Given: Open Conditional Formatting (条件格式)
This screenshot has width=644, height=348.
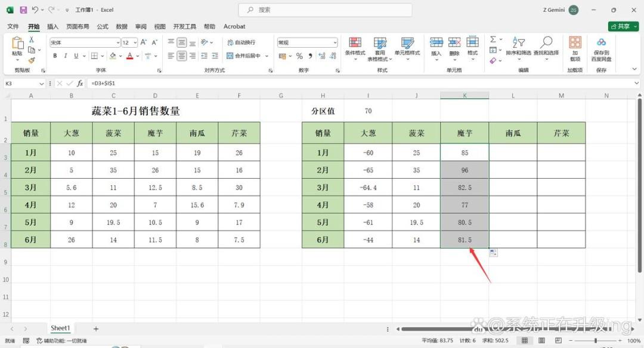Looking at the screenshot, I should click(x=355, y=46).
